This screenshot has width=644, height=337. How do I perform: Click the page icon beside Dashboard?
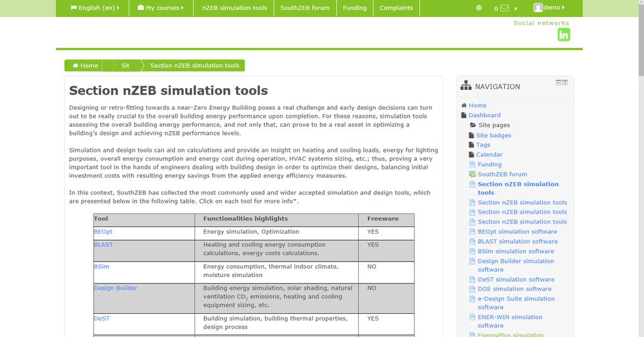[464, 115]
